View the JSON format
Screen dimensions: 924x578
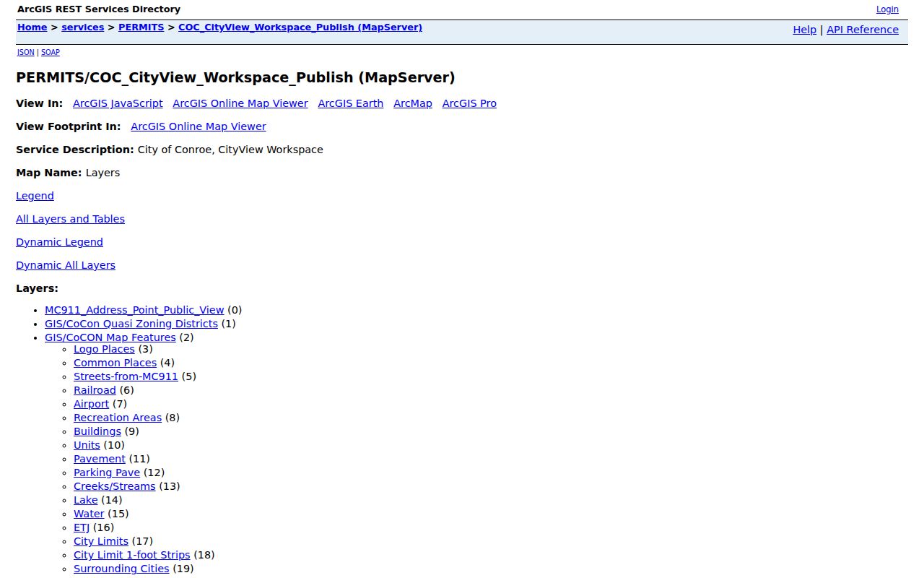(x=26, y=52)
